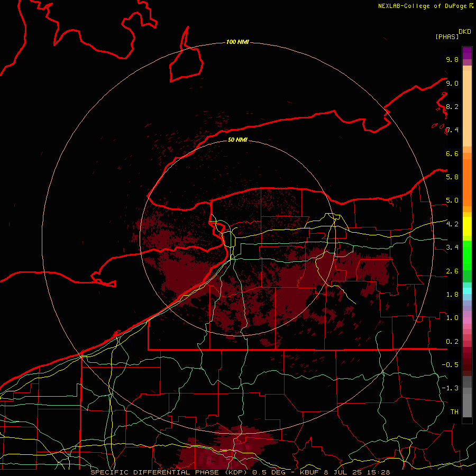The image size is (476, 476).
Task: Click the pink KDP core at bottom echo
Action: [x=224, y=450]
